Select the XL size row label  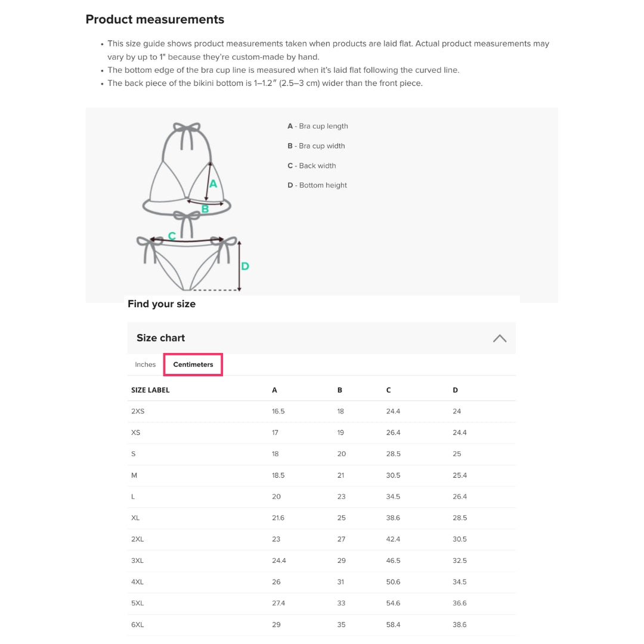(135, 518)
